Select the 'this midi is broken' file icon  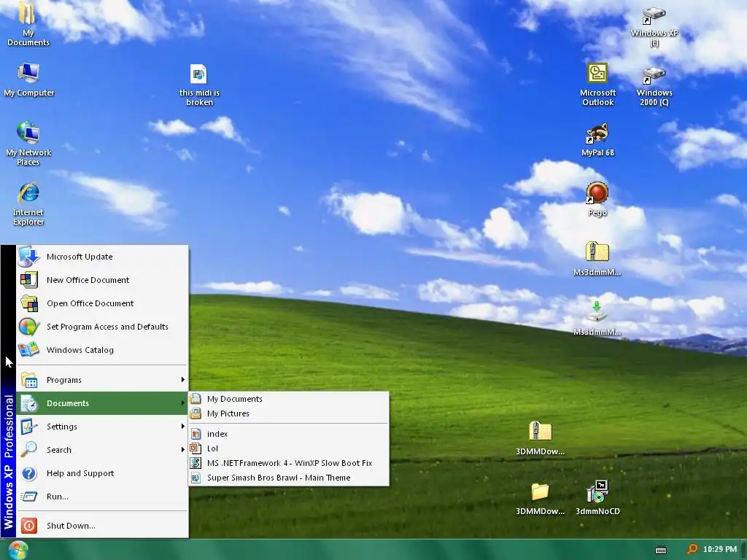click(199, 85)
